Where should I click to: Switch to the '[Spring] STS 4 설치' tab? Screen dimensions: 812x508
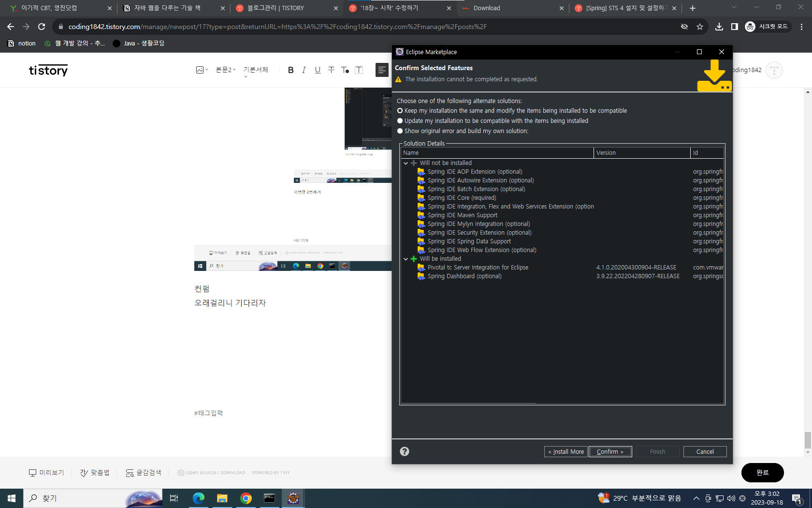coord(625,8)
